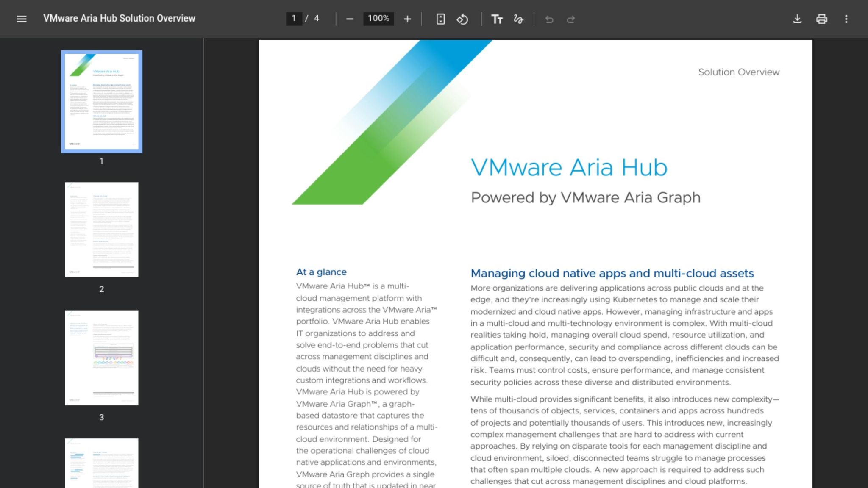Open the more actions menu
The width and height of the screenshot is (868, 488).
tap(846, 19)
